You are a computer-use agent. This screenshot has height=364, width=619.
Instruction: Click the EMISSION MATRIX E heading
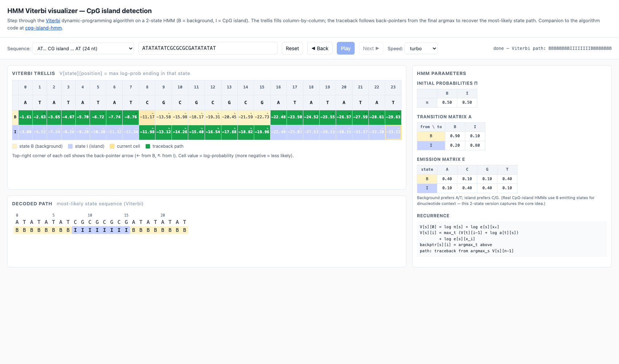tap(441, 159)
